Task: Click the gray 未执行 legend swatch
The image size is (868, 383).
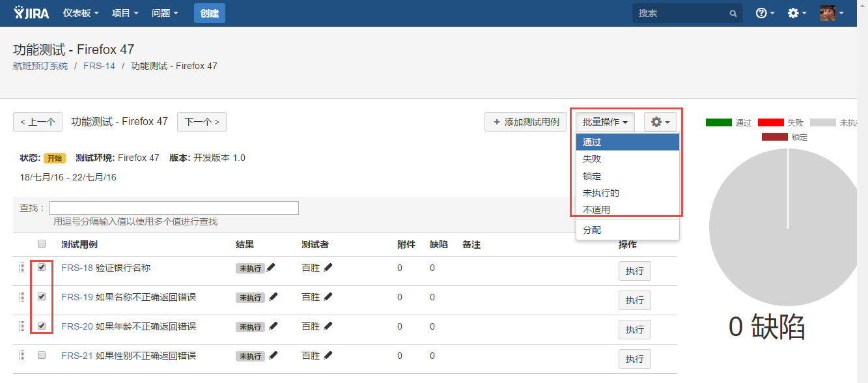Action: tap(823, 122)
